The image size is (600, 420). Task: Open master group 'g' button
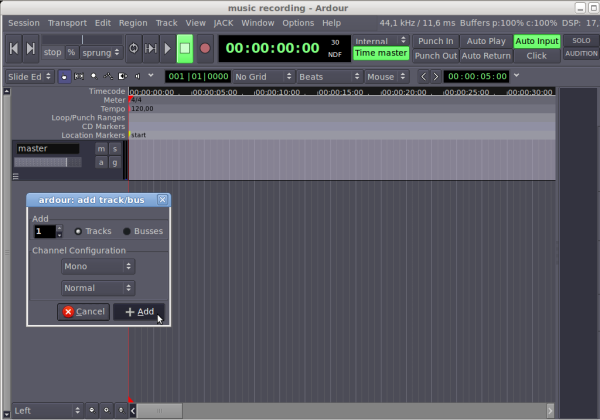(x=115, y=163)
